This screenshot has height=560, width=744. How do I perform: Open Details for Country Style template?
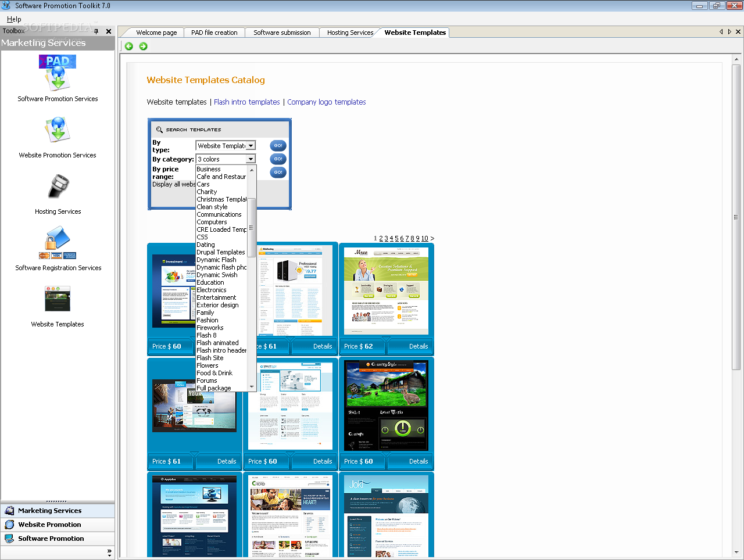tap(419, 461)
